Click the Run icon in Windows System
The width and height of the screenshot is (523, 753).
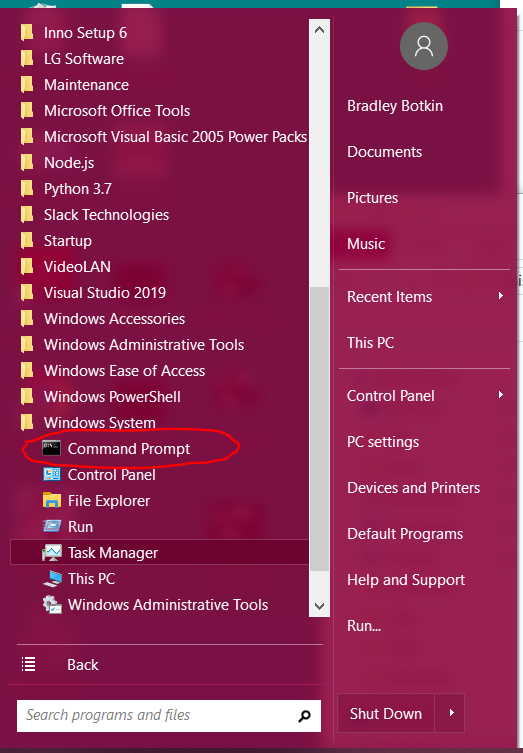51,526
